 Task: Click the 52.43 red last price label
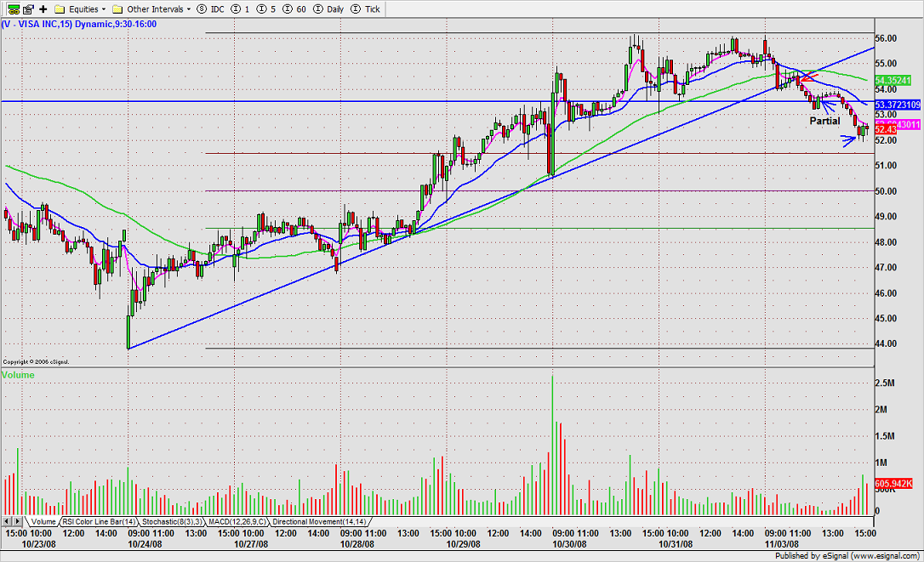(x=886, y=129)
